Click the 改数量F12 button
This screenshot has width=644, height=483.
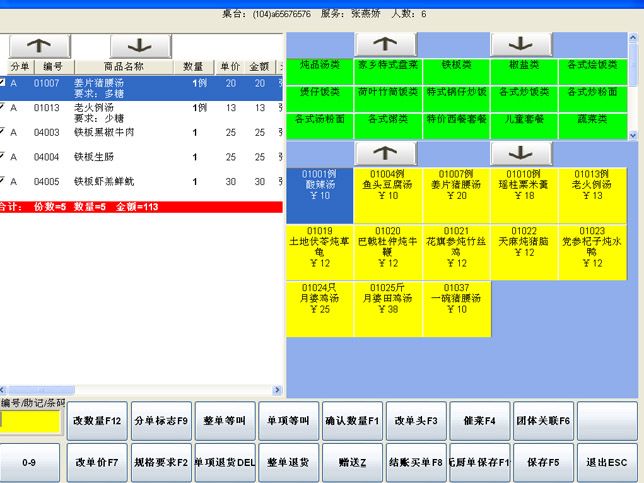click(96, 422)
